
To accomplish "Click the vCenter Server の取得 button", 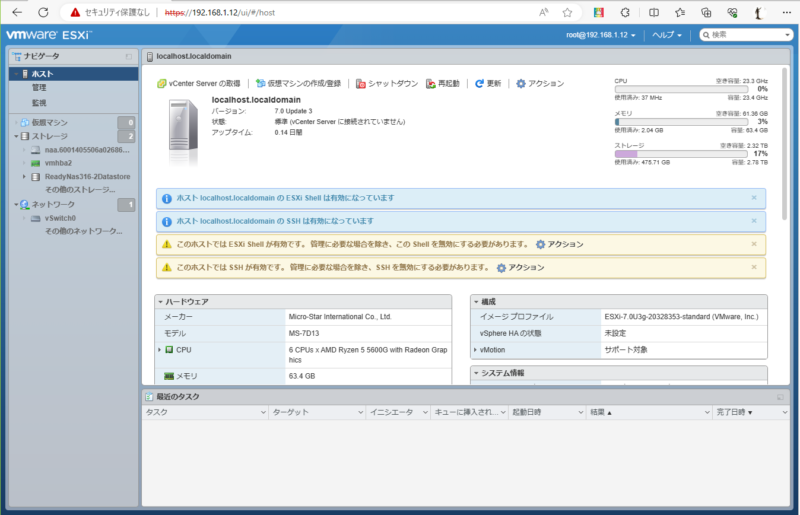I will point(198,83).
